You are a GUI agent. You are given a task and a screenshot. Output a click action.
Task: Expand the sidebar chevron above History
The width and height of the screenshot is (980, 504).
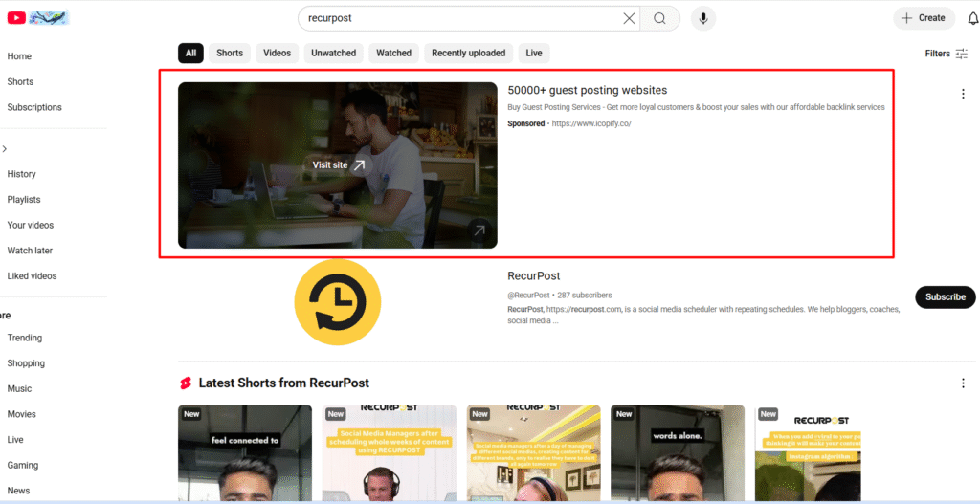[5, 148]
